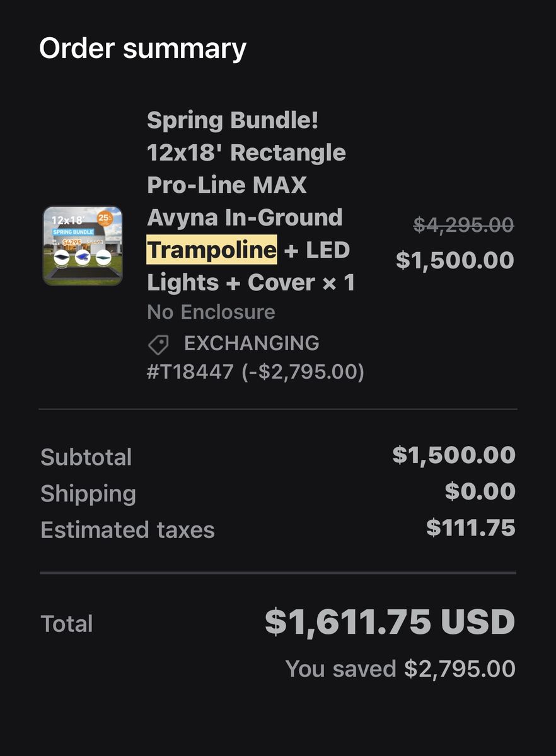
Task: Tap the 12x18' Rectangle title line
Action: click(246, 152)
